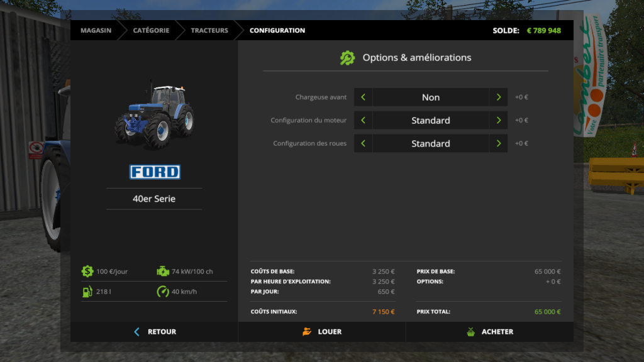Click the Chargeuse avant value 'Non'
The height and width of the screenshot is (362, 644).
click(431, 97)
